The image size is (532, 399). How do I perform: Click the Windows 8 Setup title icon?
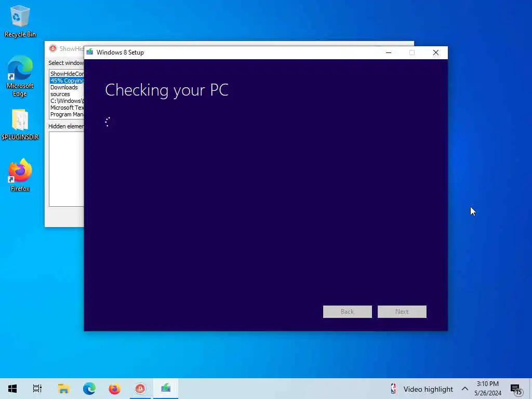90,52
